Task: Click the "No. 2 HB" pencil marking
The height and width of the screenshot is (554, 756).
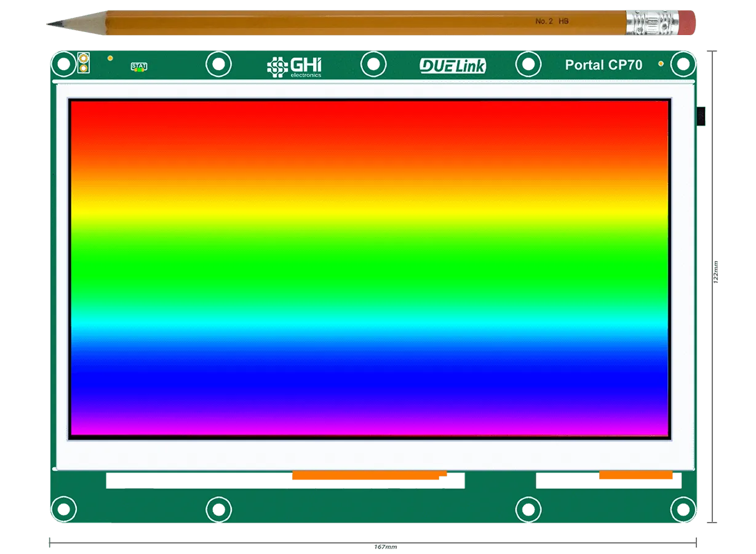Action: (x=552, y=22)
